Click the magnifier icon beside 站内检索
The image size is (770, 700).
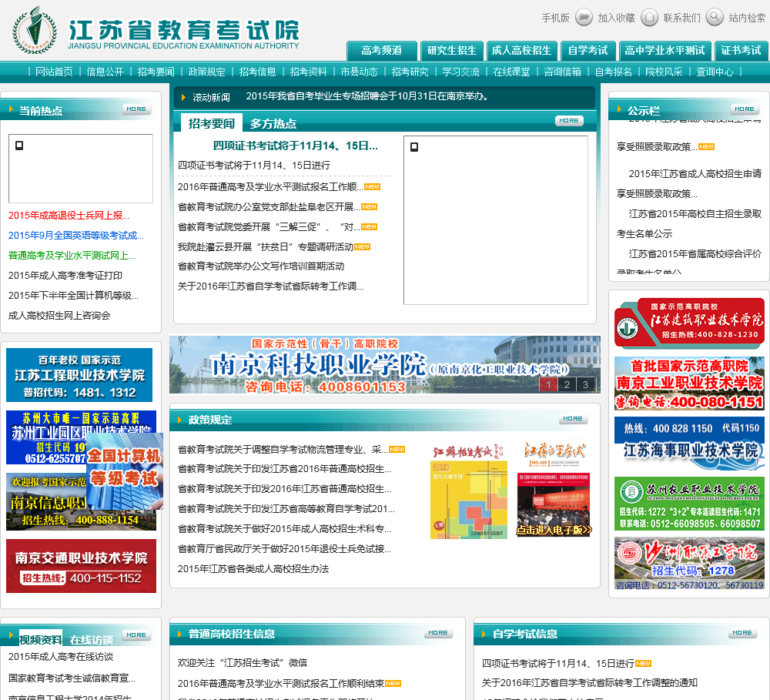point(715,17)
